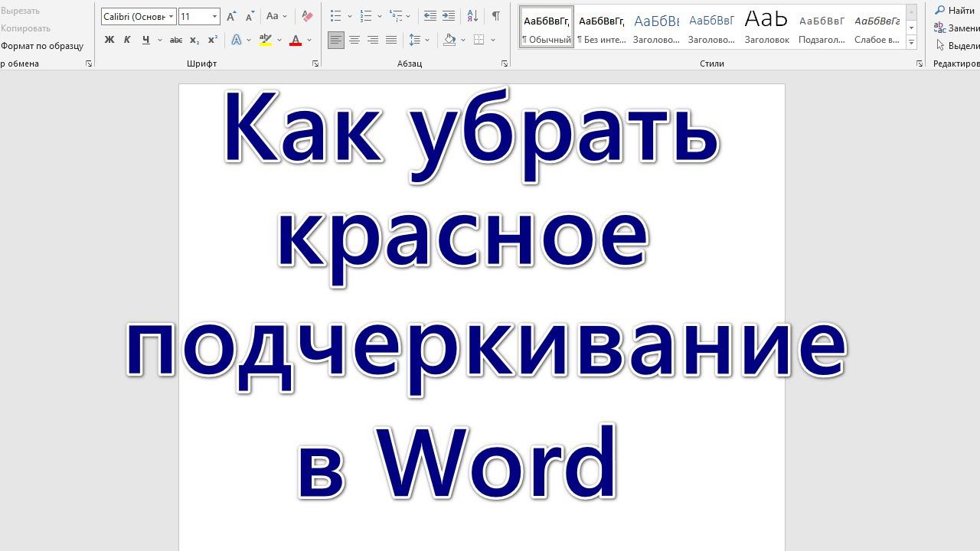Insert a numbered list
This screenshot has height=551, width=980.
pyautogui.click(x=366, y=16)
